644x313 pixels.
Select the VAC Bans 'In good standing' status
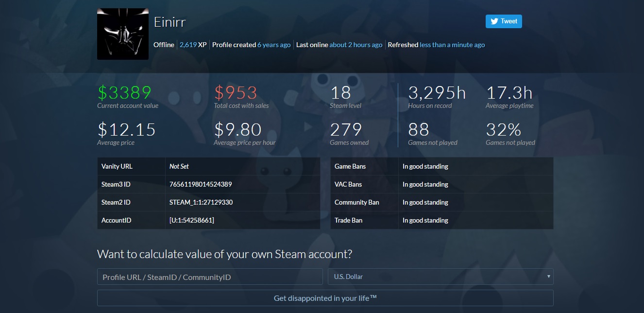point(425,184)
